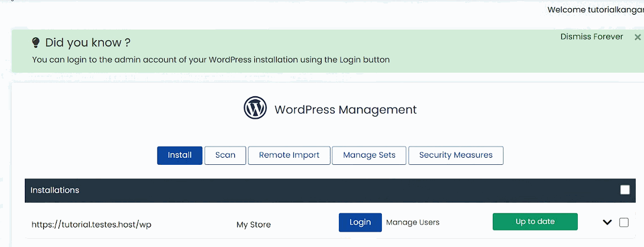This screenshot has width=644, height=247.
Task: Open Remote Import section
Action: (x=289, y=155)
